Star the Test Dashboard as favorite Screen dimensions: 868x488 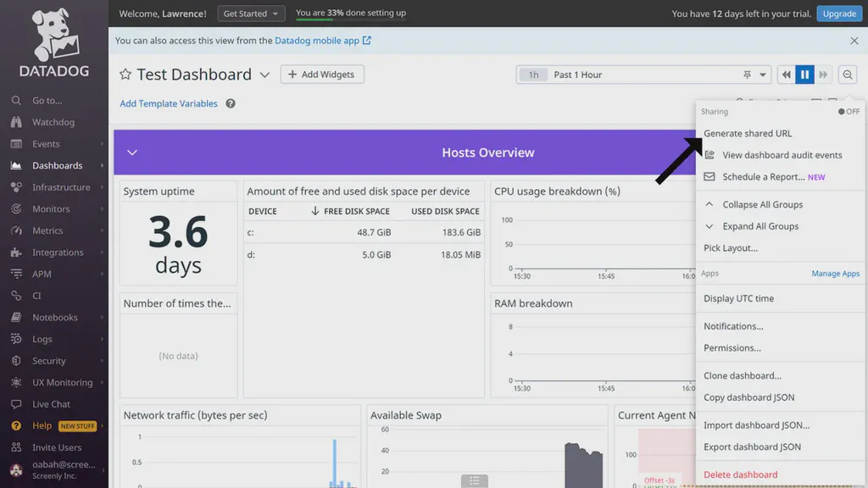click(125, 75)
